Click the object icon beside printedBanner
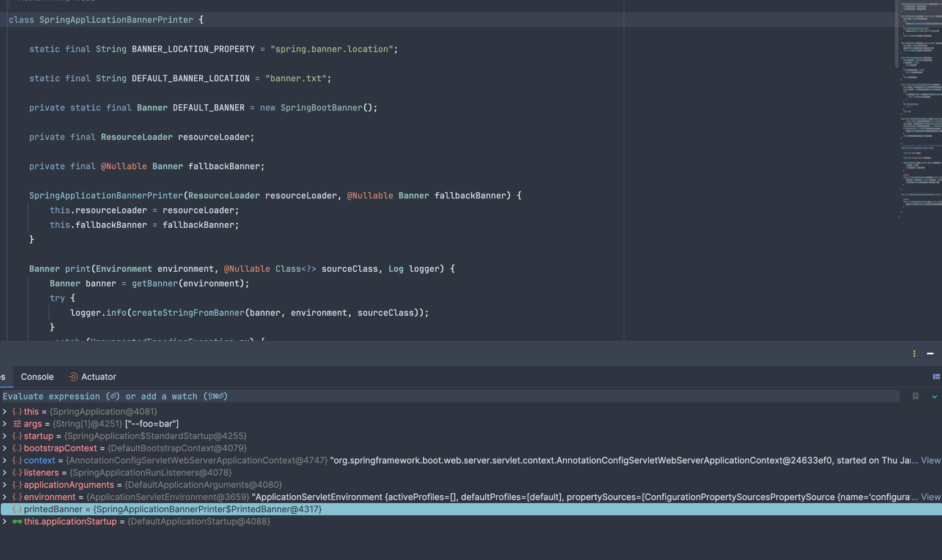Image resolution: width=942 pixels, height=560 pixels. 17,509
